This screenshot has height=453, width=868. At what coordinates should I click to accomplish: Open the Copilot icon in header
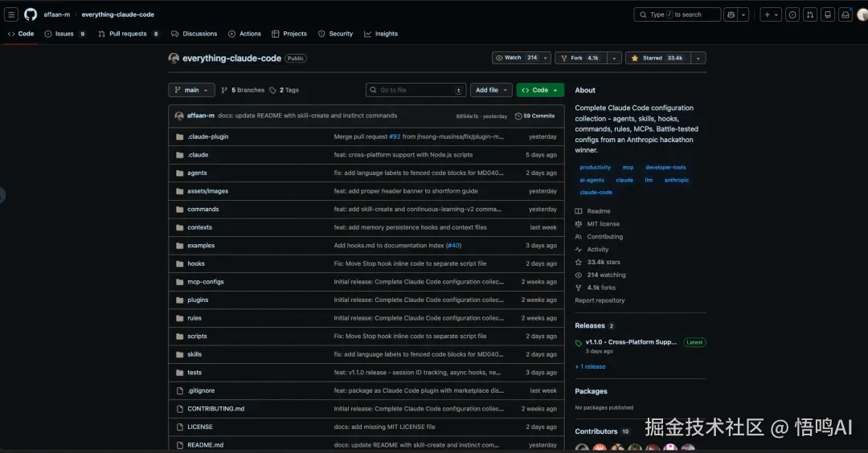coord(731,14)
